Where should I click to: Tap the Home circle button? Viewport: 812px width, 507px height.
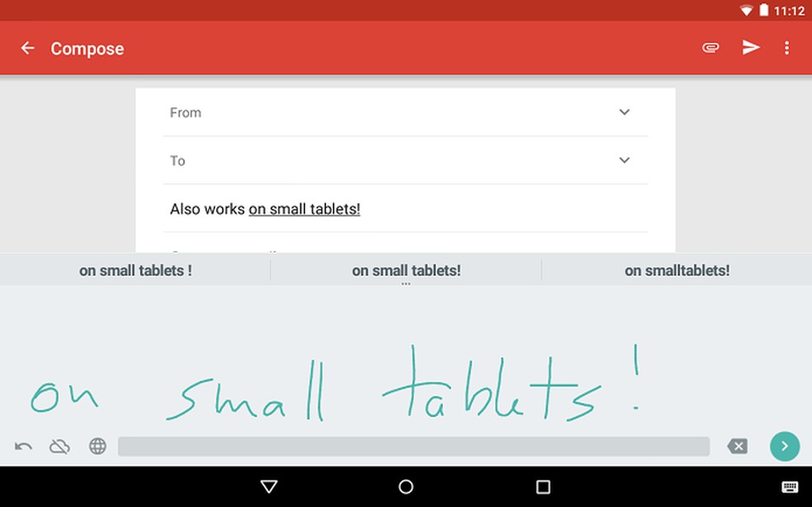(x=405, y=487)
